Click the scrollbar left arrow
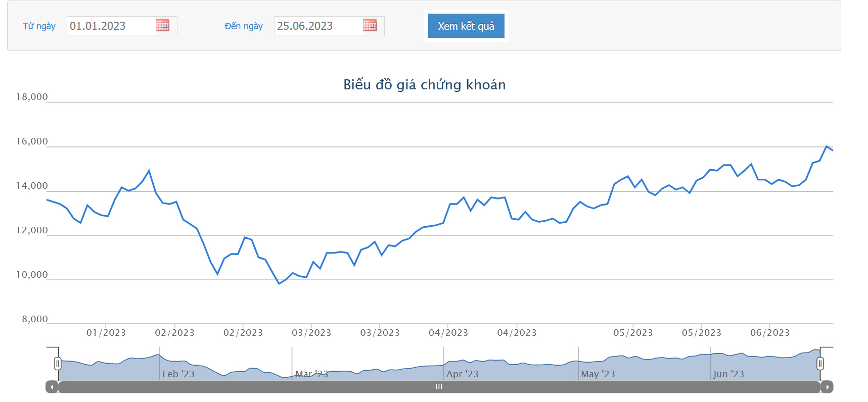Image resolution: width=868 pixels, height=402 pixels. (52, 387)
